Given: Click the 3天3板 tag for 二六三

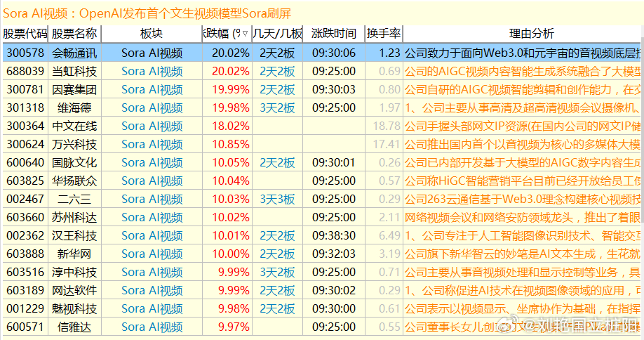Looking at the screenshot, I should click(277, 199).
